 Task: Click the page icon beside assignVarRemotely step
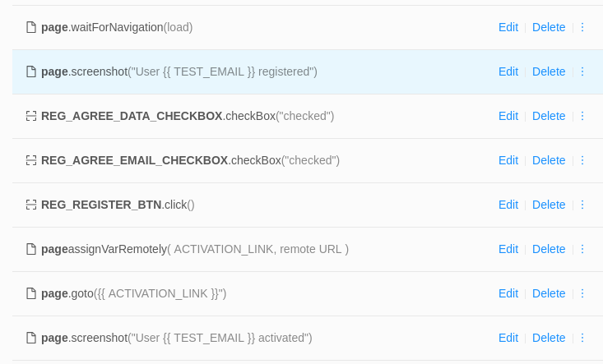30,249
